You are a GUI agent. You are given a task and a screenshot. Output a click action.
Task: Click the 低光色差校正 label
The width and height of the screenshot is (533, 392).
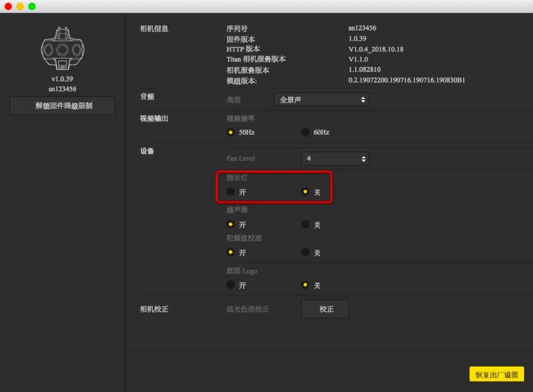(x=248, y=309)
